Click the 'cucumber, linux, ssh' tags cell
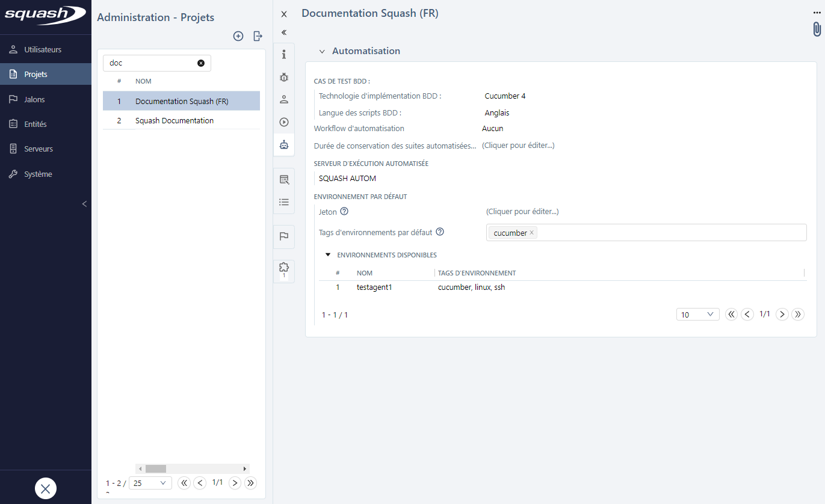 coord(471,287)
